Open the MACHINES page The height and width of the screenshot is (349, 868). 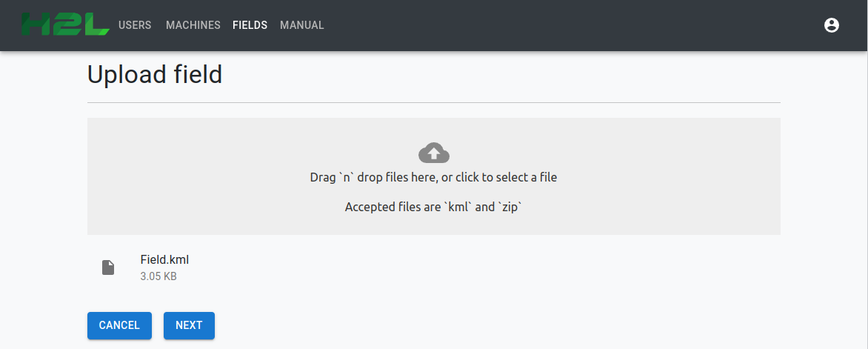pos(193,25)
